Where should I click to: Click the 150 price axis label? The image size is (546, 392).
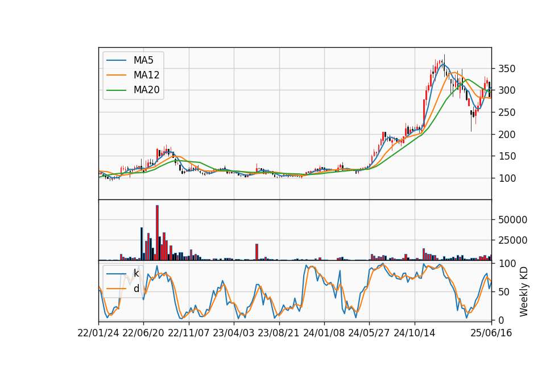507,156
